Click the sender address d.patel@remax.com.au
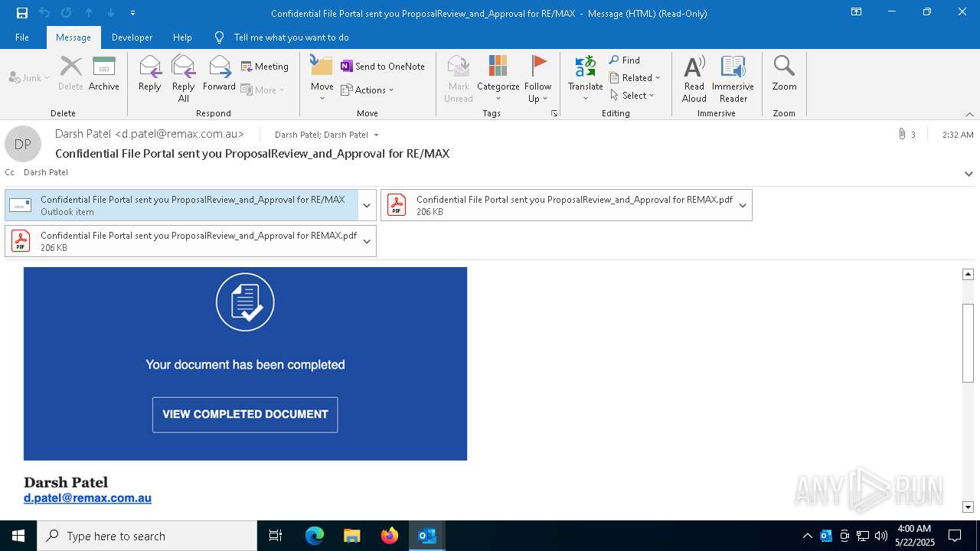Screen dimensions: 980x551 pyautogui.click(x=179, y=134)
